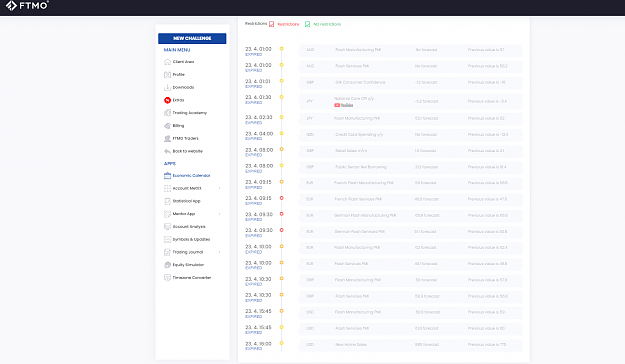
Task: Select the 'French Flash Services PMI' event
Action: (x=358, y=199)
